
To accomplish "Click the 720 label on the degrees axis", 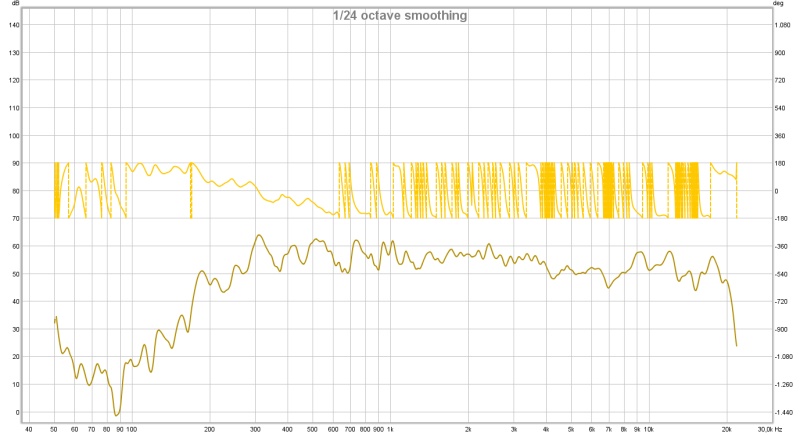I will (x=780, y=81).
